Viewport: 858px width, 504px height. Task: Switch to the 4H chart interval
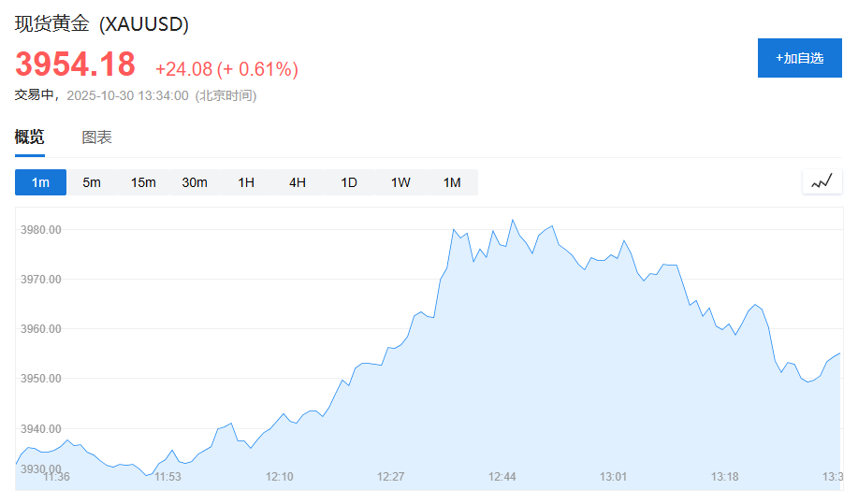click(298, 182)
